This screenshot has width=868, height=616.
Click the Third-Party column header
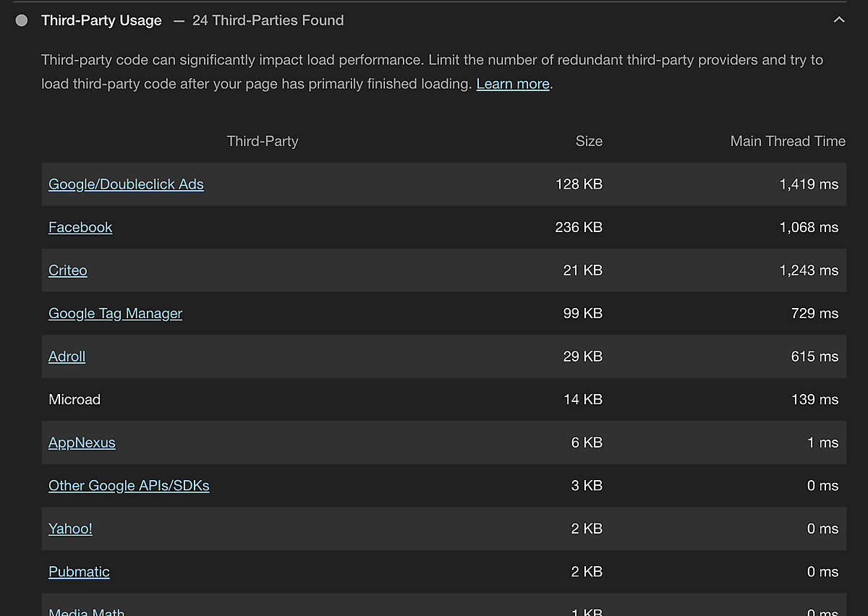point(263,141)
